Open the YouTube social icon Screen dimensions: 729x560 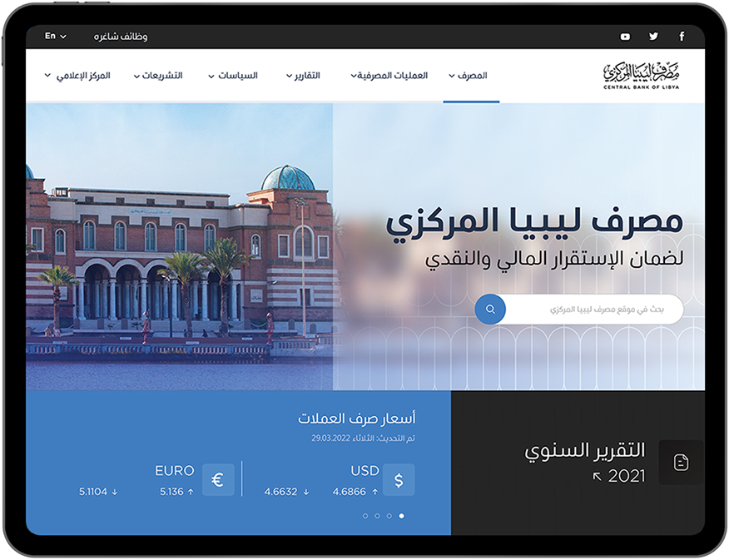(x=625, y=37)
